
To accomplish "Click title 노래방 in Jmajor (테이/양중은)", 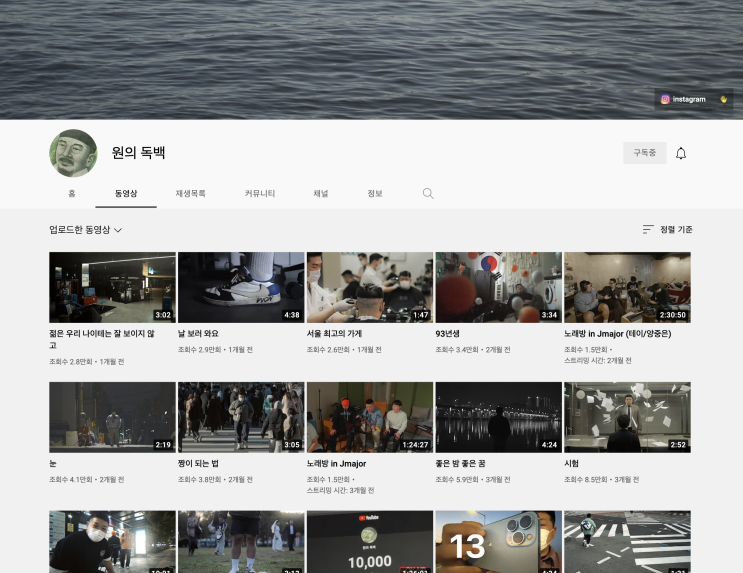I will [617, 334].
